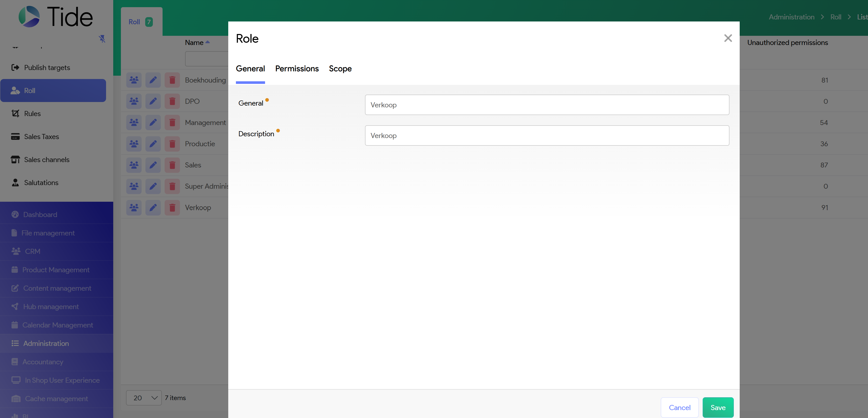868x418 pixels.
Task: Switch to the Permissions tab
Action: click(x=296, y=69)
